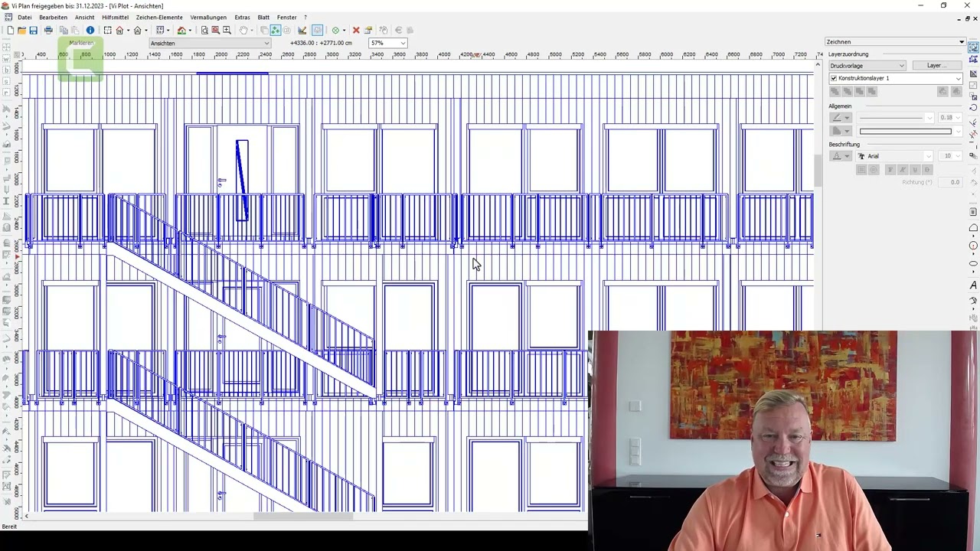Click the pencil edit icon in the toolbar

click(x=302, y=31)
